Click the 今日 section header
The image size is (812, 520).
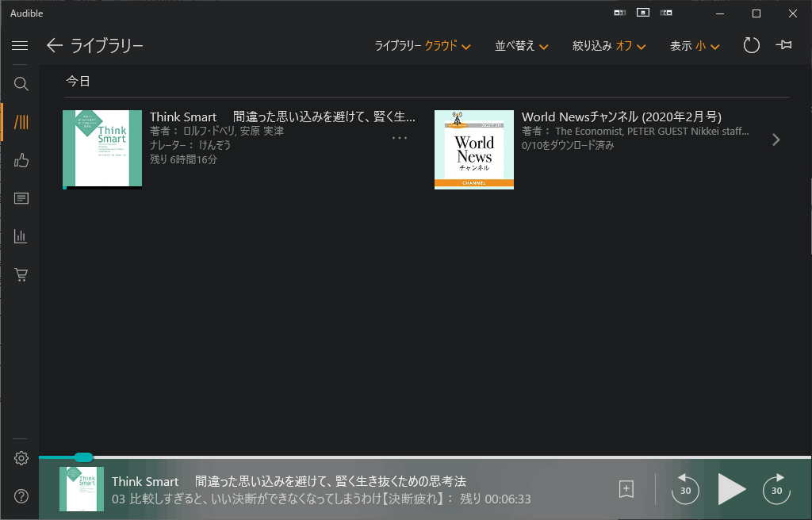tap(79, 82)
